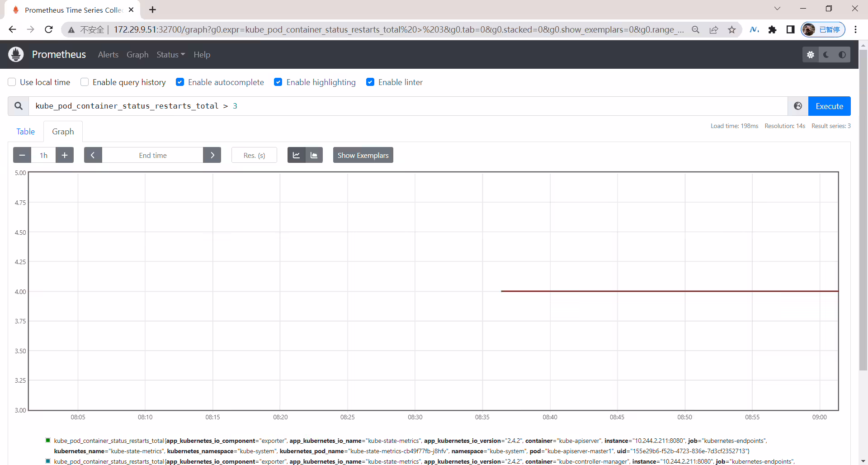Toggle the kube-controller-manager series legend swatch
Screen dimensions: 868x465
[x=48, y=461]
